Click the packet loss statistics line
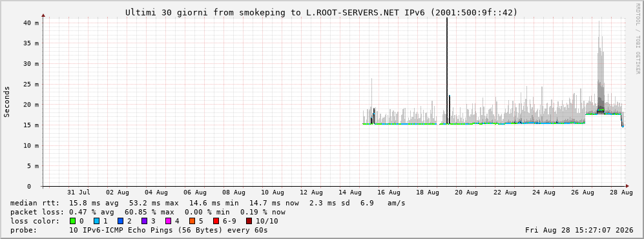 coord(148,212)
